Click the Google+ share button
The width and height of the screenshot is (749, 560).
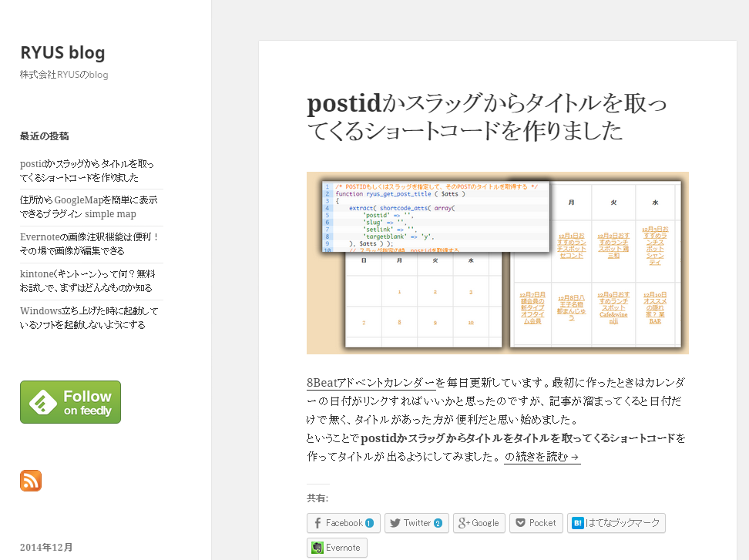point(479,523)
